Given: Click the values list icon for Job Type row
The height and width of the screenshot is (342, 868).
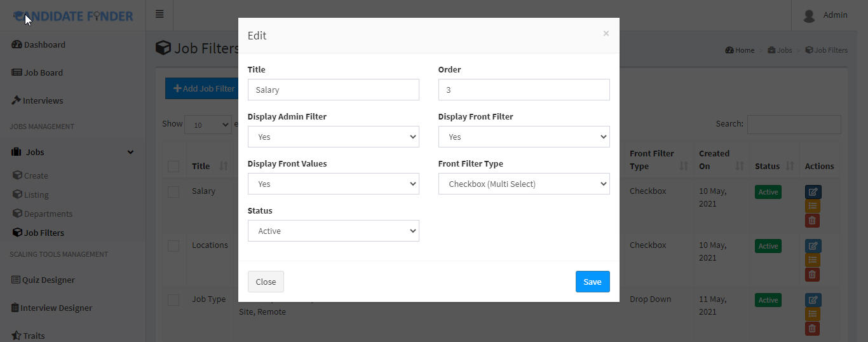Looking at the screenshot, I should coord(812,314).
